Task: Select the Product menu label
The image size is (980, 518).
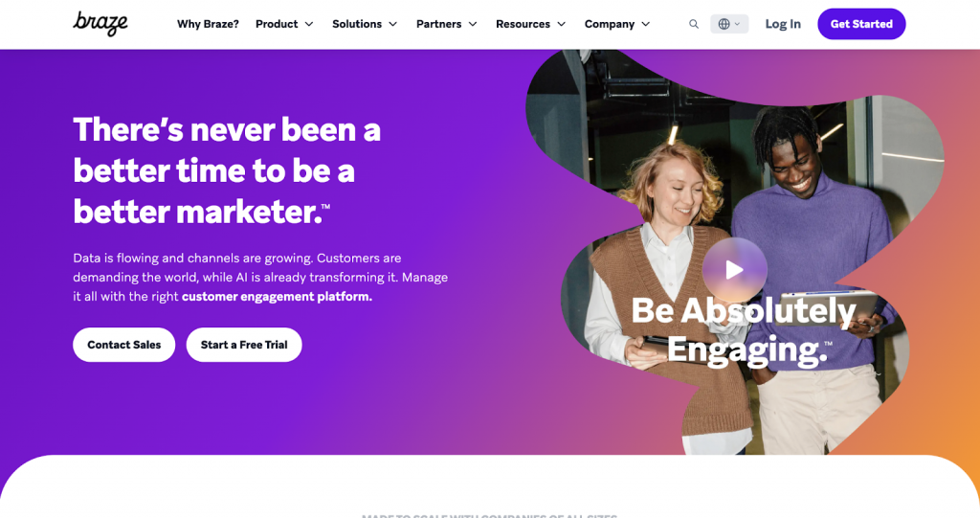Action: point(277,24)
